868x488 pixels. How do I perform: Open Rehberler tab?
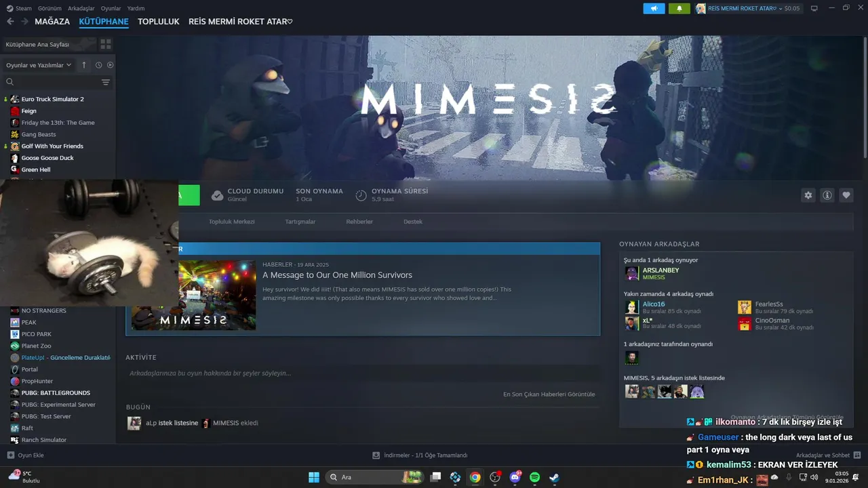[359, 222]
